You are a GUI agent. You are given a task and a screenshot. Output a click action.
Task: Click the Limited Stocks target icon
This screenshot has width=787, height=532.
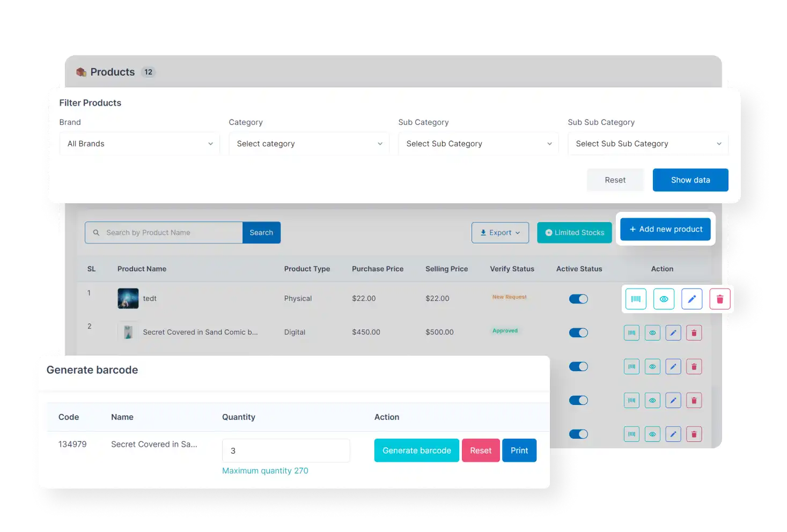(x=549, y=232)
